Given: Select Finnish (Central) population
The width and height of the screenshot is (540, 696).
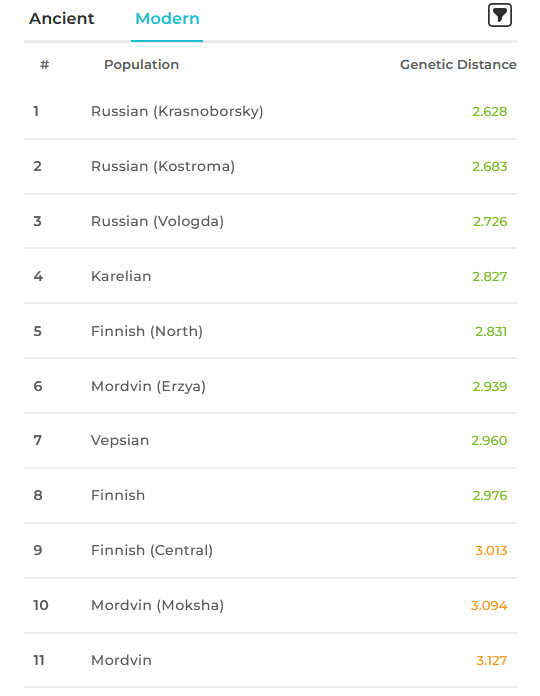Looking at the screenshot, I should [270, 550].
